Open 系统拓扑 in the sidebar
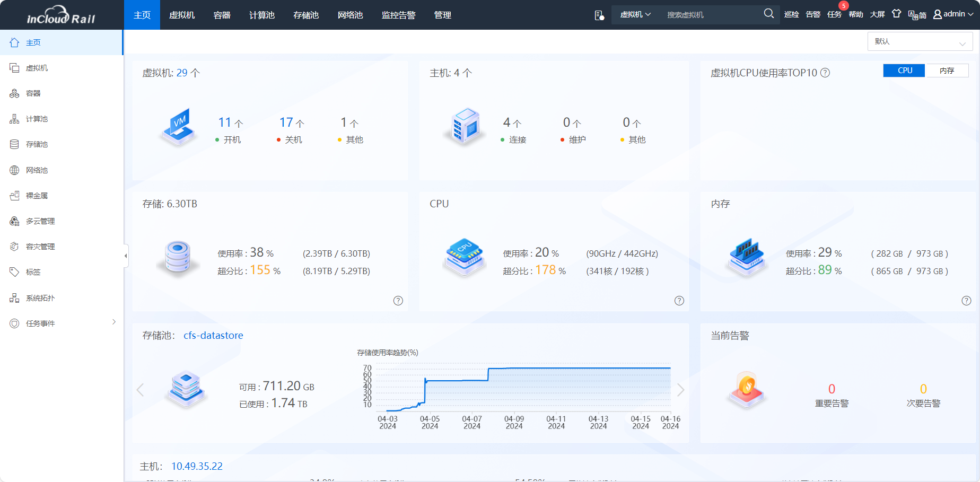Screen dimensions: 980x482 pyautogui.click(x=40, y=298)
